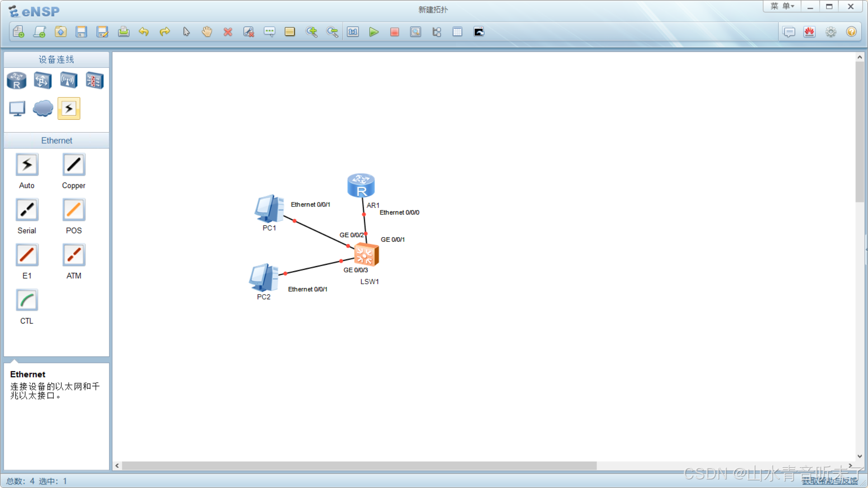Viewport: 868px width, 488px height.
Task: Click the 获取帮助与反馈 link
Action: 830,481
